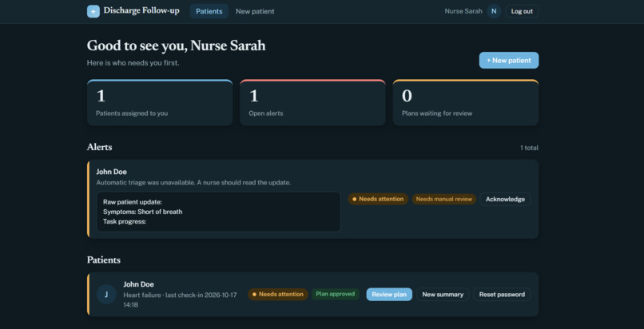Switch to the Patients tab

209,11
